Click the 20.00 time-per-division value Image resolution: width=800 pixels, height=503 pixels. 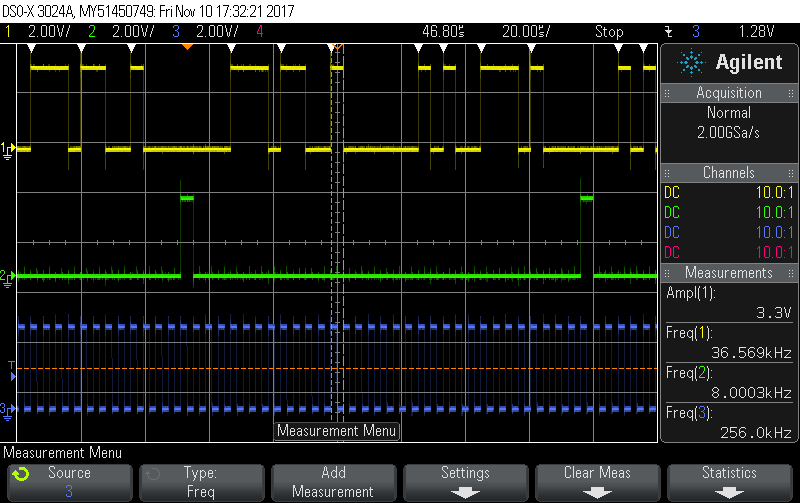click(526, 32)
